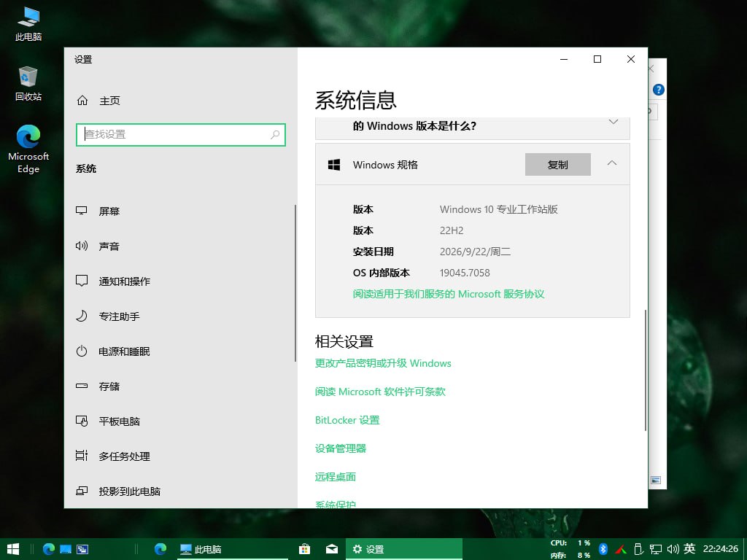The image size is (747, 560).
Task: Go to the 主页 home icon
Action: click(x=82, y=101)
